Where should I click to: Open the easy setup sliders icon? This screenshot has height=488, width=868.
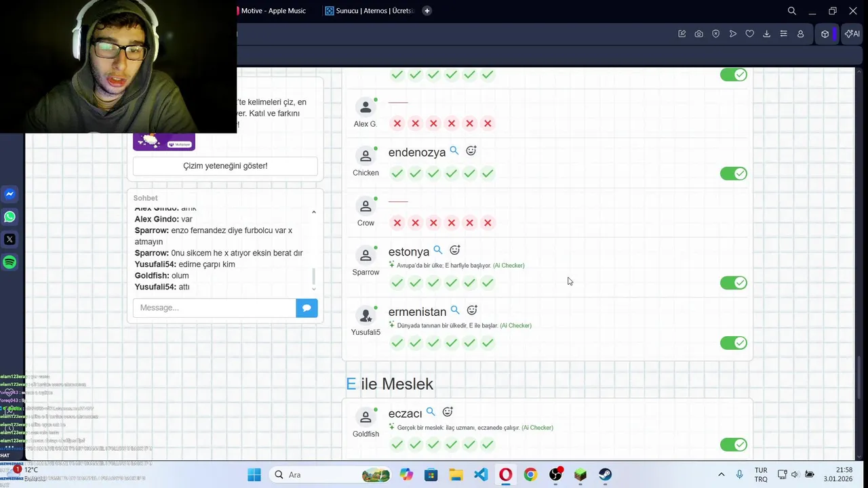pyautogui.click(x=784, y=34)
